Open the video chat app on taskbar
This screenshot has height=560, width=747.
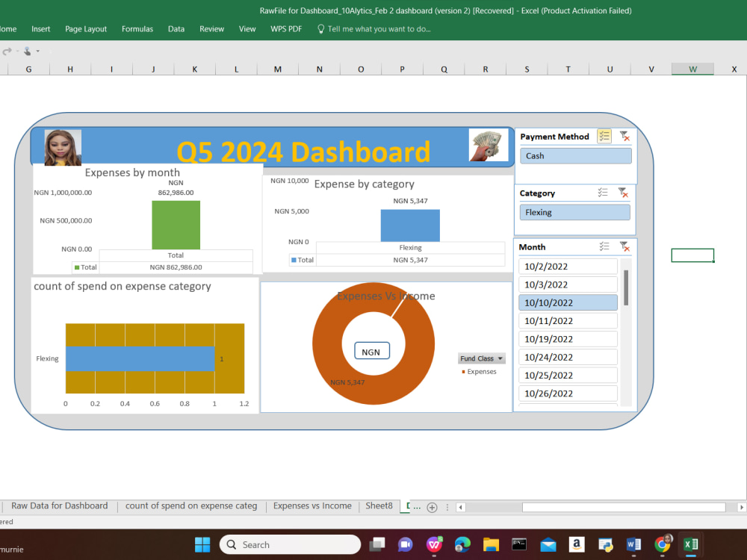click(406, 544)
